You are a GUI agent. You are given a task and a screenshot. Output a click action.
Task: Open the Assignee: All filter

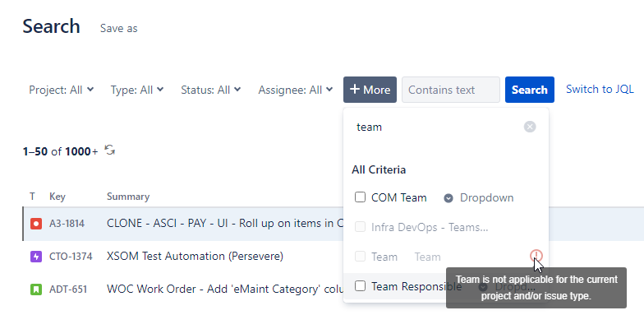point(296,90)
